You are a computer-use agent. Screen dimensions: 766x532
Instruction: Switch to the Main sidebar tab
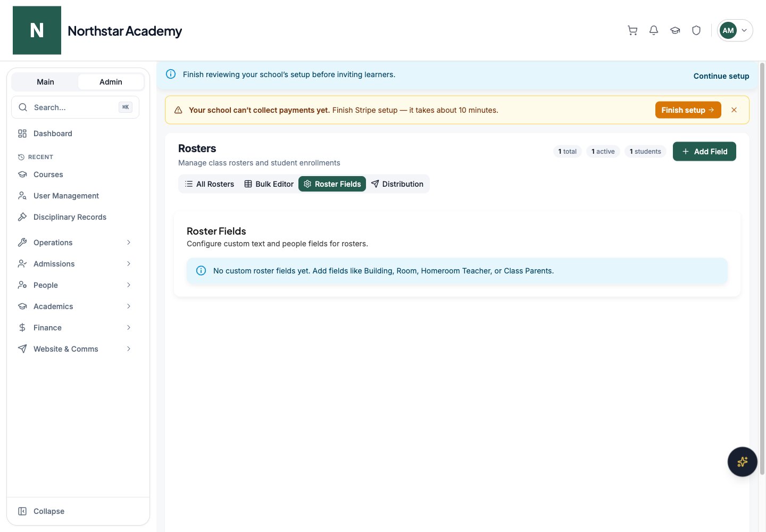tap(45, 82)
